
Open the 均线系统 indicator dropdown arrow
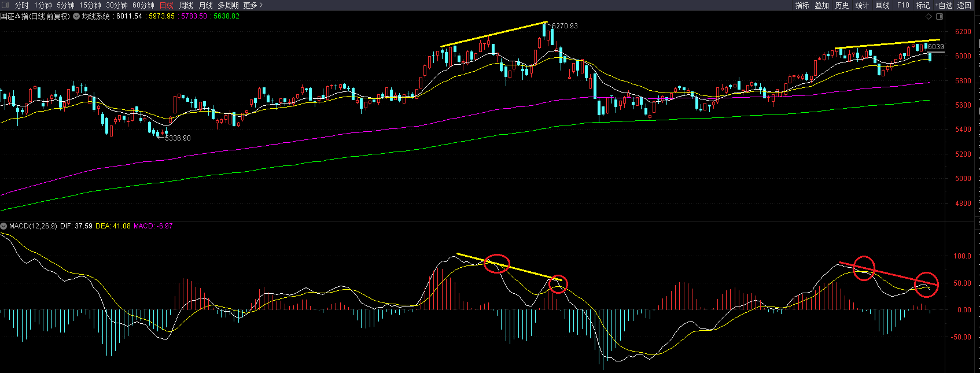[x=76, y=16]
